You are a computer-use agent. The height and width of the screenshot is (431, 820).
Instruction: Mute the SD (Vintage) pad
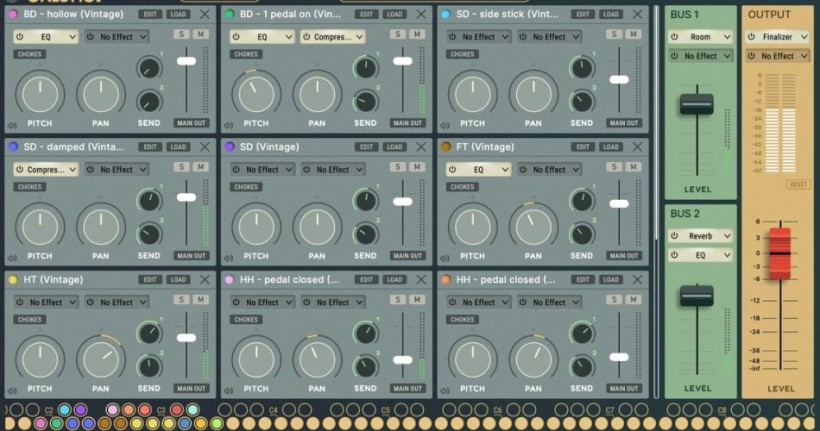tap(415, 167)
